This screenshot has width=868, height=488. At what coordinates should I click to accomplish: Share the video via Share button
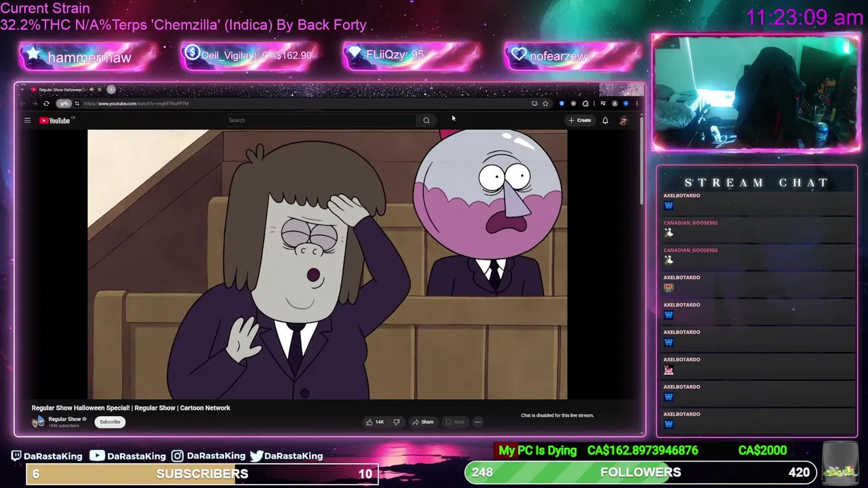pyautogui.click(x=422, y=422)
